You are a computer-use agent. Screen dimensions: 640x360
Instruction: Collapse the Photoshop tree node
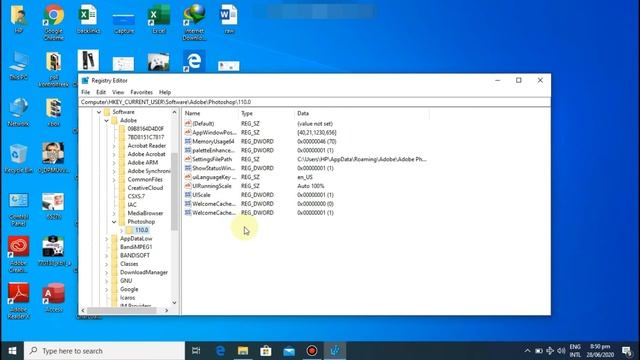point(114,222)
